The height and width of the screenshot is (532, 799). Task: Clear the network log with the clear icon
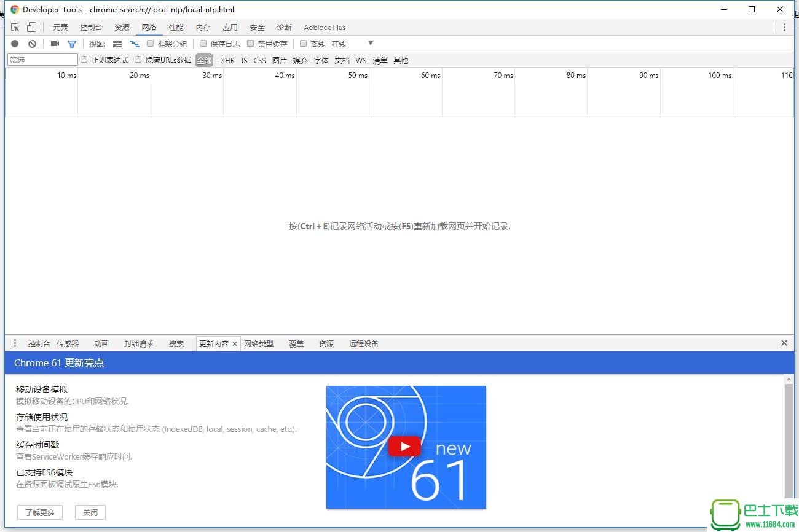(x=32, y=44)
